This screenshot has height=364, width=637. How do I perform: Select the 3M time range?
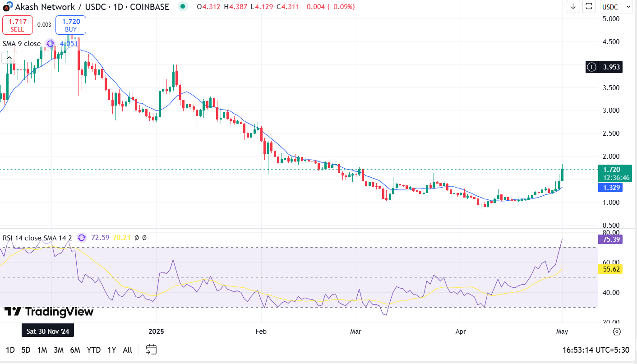point(58,350)
